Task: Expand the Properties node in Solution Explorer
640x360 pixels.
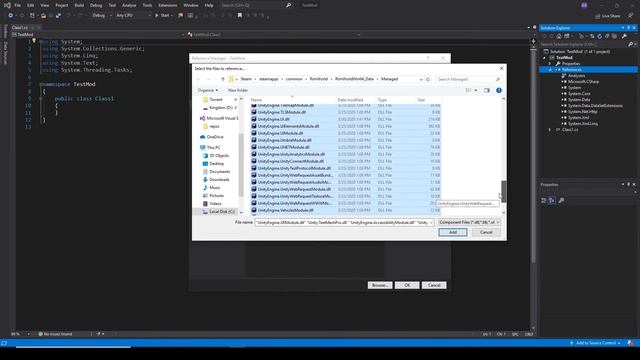Action: coord(550,64)
